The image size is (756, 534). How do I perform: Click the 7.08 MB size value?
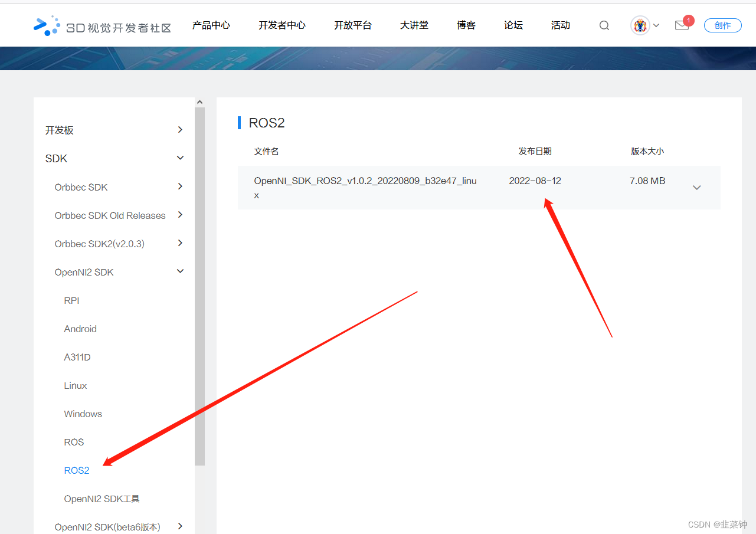(x=647, y=181)
